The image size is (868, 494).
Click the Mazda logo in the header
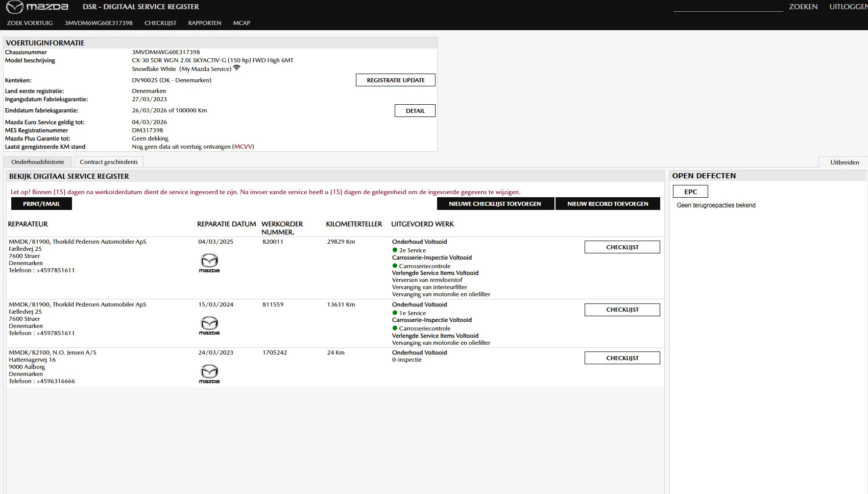37,7
